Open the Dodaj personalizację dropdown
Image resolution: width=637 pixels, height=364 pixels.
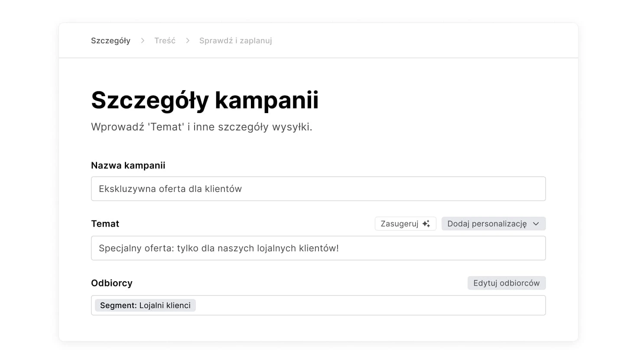[x=487, y=224]
